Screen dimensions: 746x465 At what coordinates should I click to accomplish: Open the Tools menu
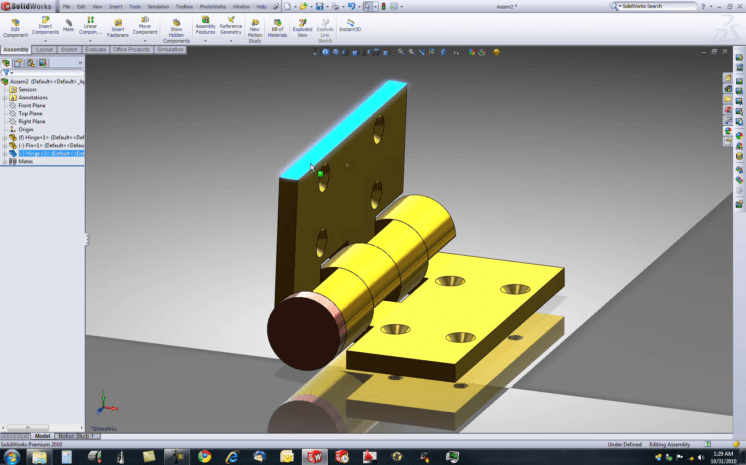point(135,7)
